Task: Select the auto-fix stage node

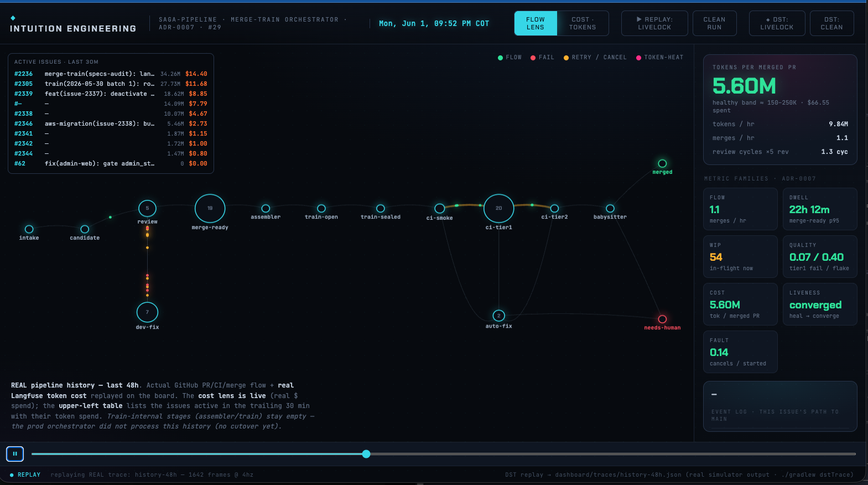Action: (x=499, y=316)
